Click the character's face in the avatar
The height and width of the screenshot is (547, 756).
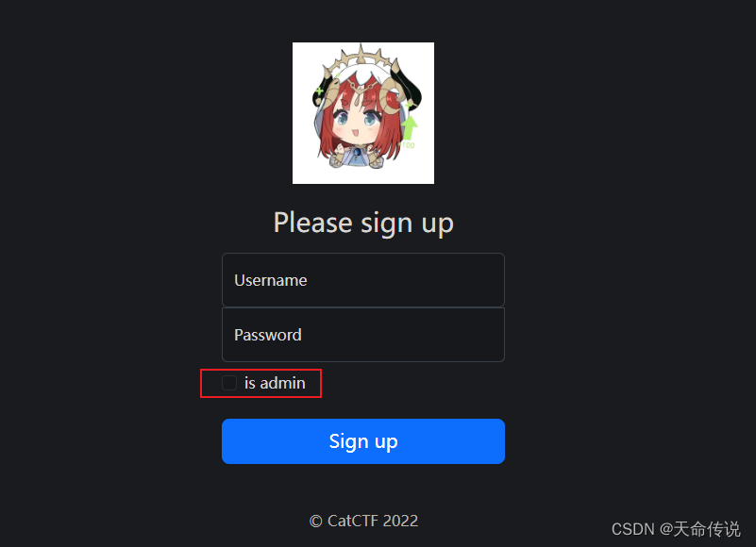(x=357, y=121)
